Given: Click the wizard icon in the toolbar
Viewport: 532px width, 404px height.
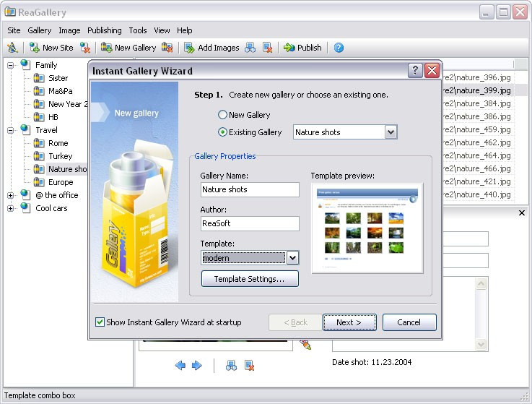Looking at the screenshot, I should [x=12, y=48].
